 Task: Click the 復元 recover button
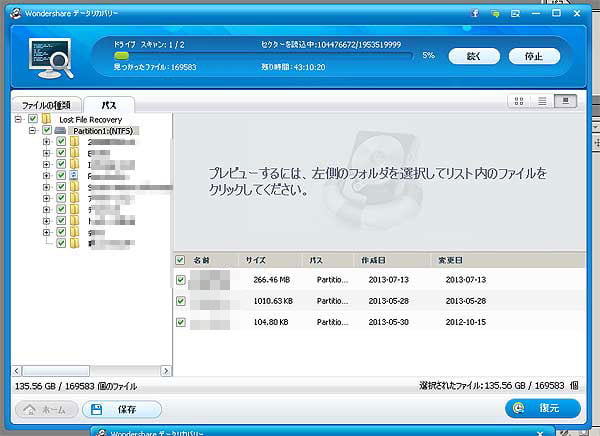click(543, 408)
